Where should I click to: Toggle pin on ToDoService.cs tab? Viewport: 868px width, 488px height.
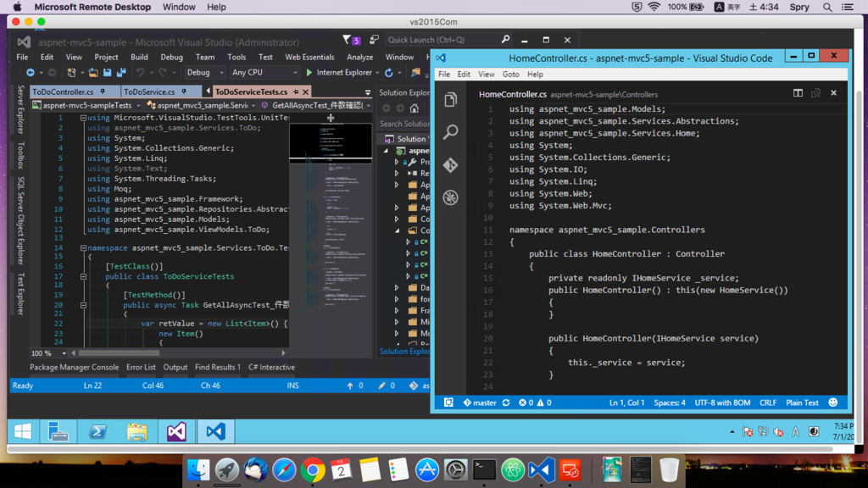[x=184, y=91]
